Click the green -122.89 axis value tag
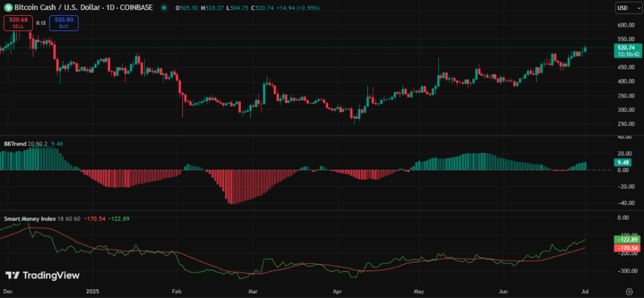Image resolution: width=644 pixels, height=298 pixels. (626, 240)
